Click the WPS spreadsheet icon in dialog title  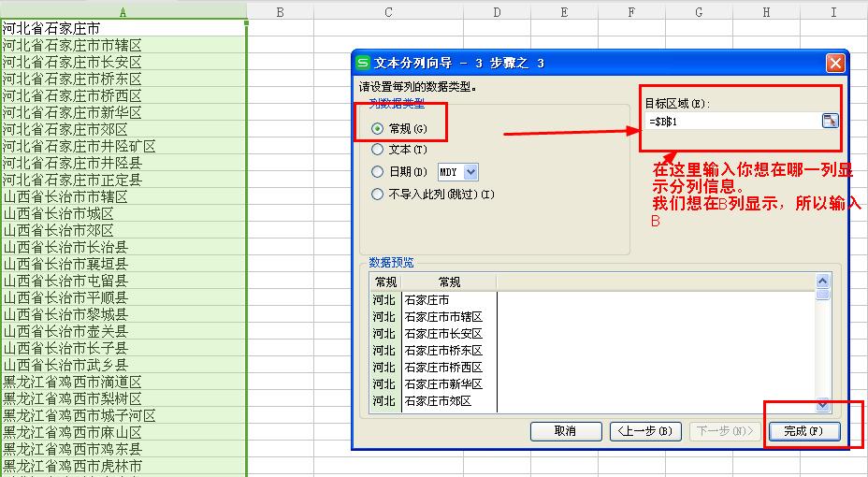(363, 63)
